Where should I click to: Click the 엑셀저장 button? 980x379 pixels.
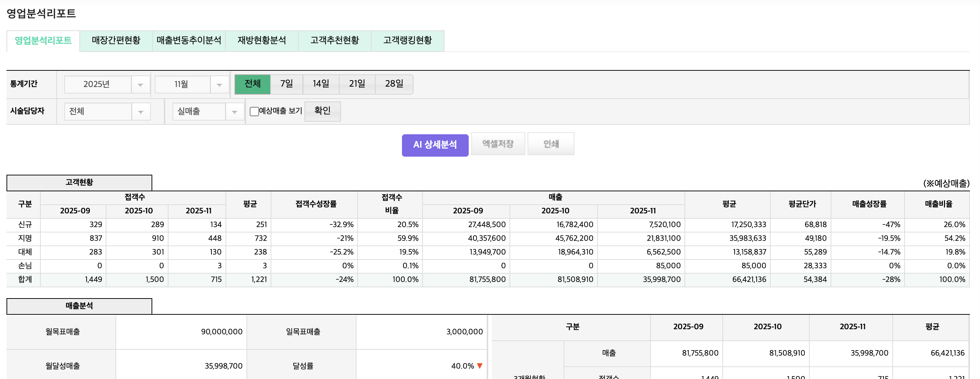[x=498, y=144]
